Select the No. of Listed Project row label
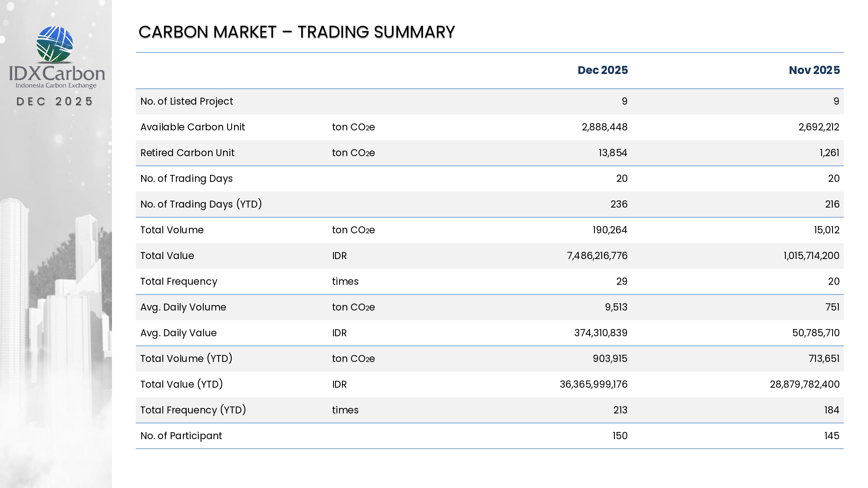The height and width of the screenshot is (488, 868). click(x=187, y=101)
